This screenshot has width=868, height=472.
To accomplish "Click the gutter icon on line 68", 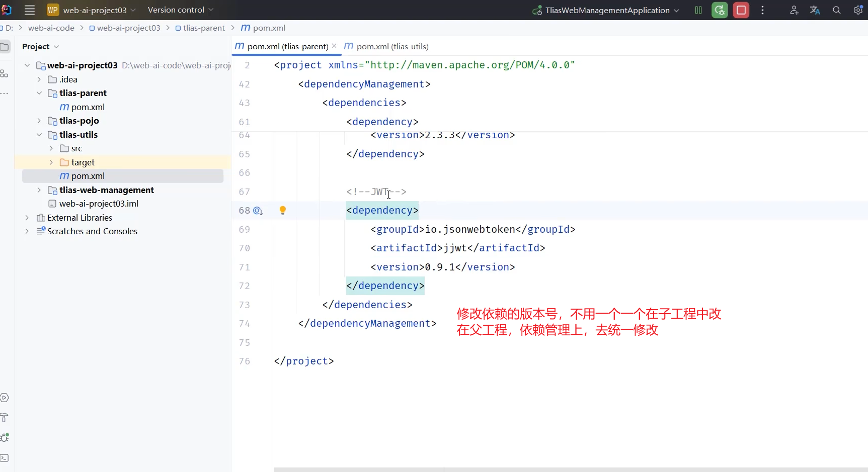I will tap(258, 211).
